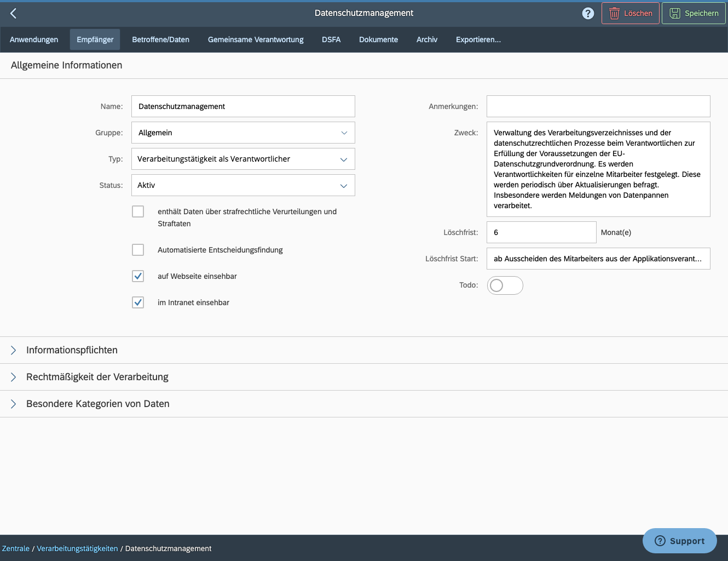Open help via the question mark icon
The height and width of the screenshot is (561, 728).
coord(588,13)
